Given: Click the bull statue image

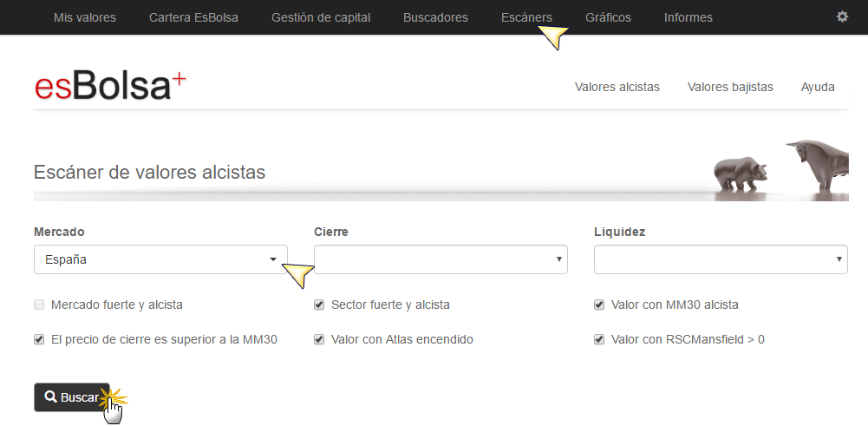Looking at the screenshot, I should [x=819, y=165].
